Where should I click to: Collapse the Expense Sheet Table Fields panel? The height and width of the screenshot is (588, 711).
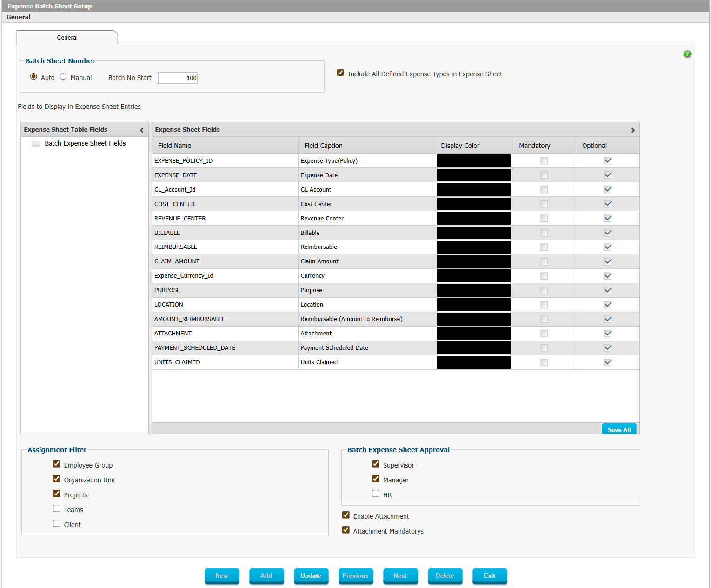coord(142,130)
